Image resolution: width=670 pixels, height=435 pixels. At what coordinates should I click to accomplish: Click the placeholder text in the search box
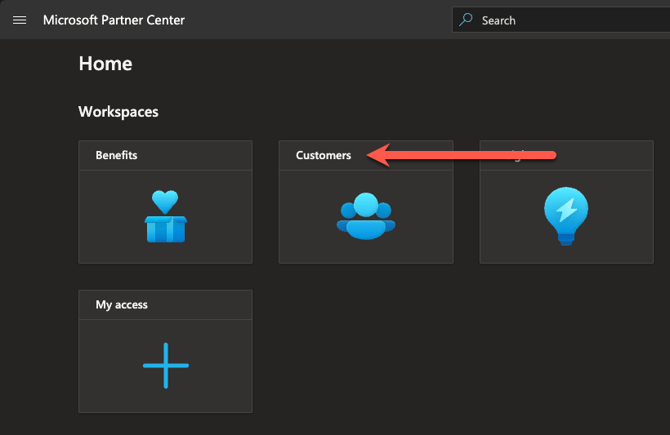point(498,20)
